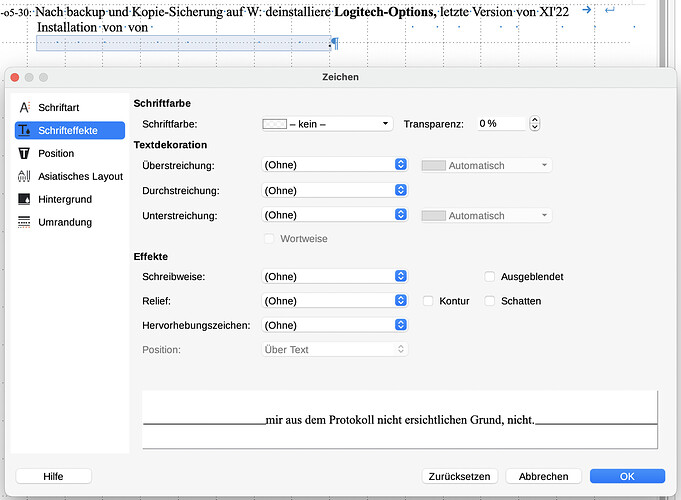Open the Unterstreichung dropdown
The width and height of the screenshot is (681, 500).
[x=334, y=215]
